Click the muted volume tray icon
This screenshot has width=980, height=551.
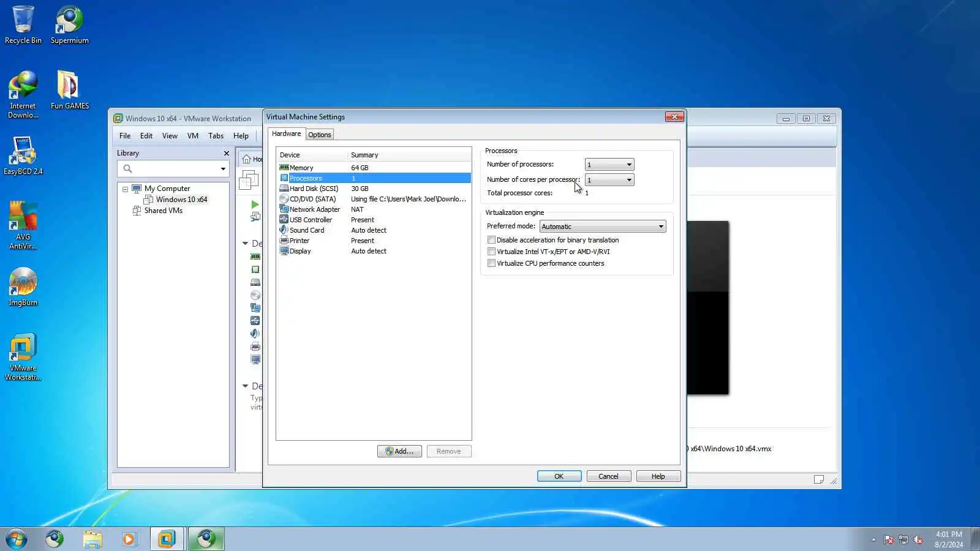(918, 539)
